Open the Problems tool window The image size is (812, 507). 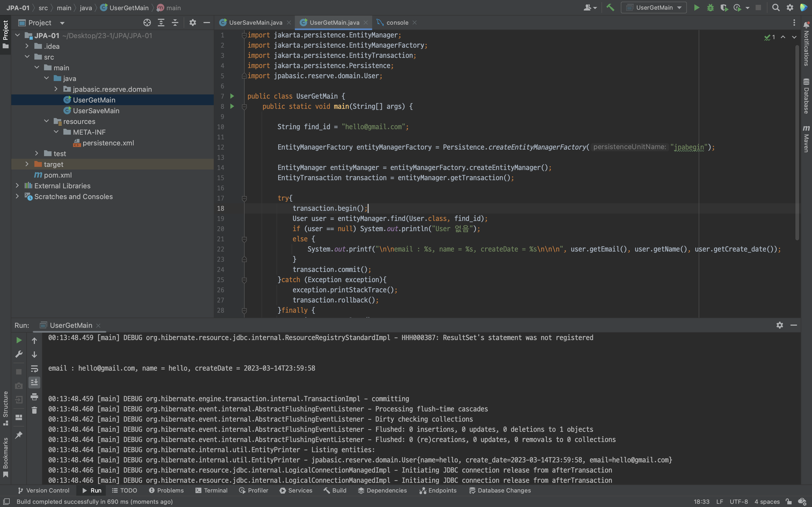(x=166, y=490)
